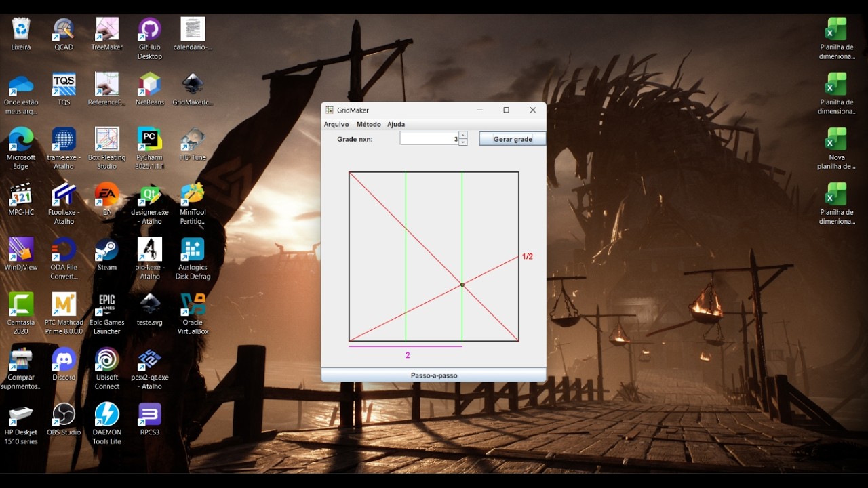Select the Onde estão meus arquivos icon
Image resolution: width=868 pixels, height=488 pixels.
(21, 94)
